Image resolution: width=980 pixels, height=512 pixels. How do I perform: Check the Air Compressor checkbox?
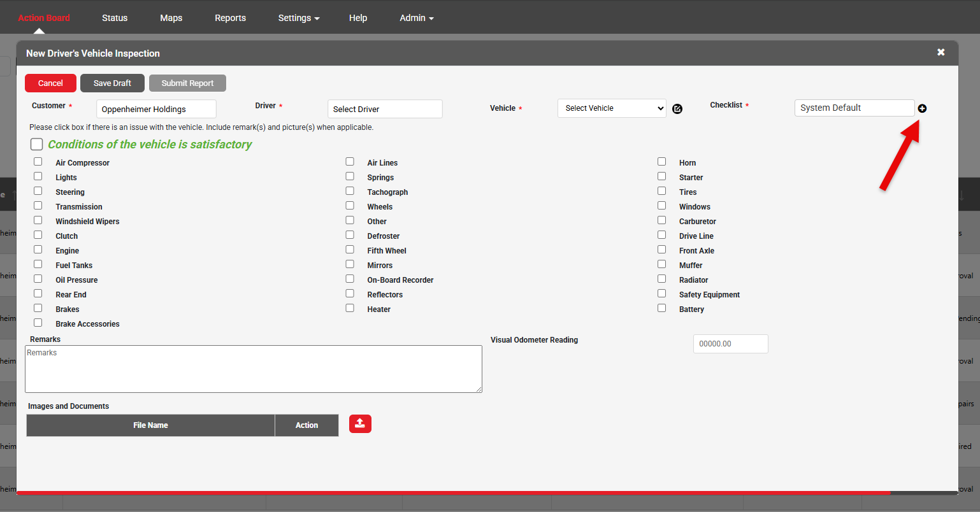38,162
